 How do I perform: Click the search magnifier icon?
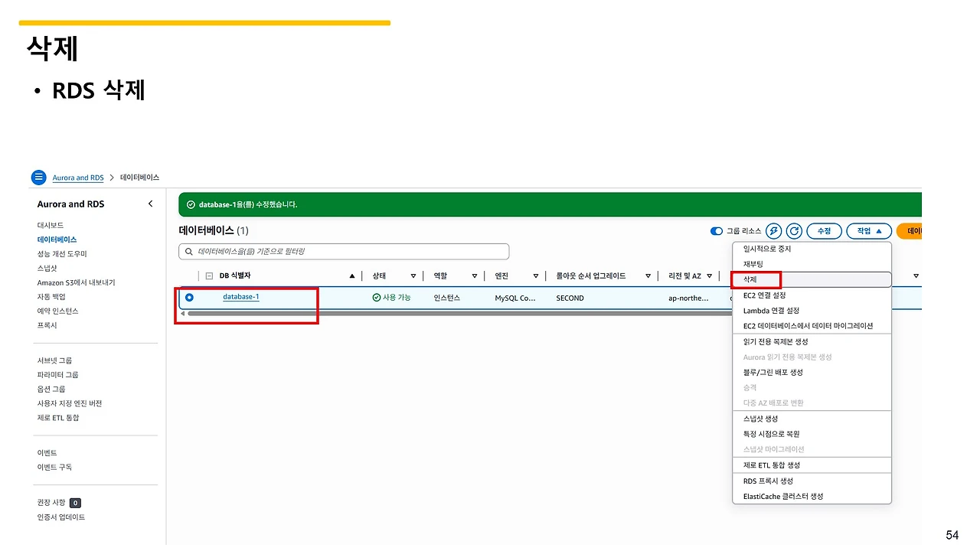[x=188, y=251]
